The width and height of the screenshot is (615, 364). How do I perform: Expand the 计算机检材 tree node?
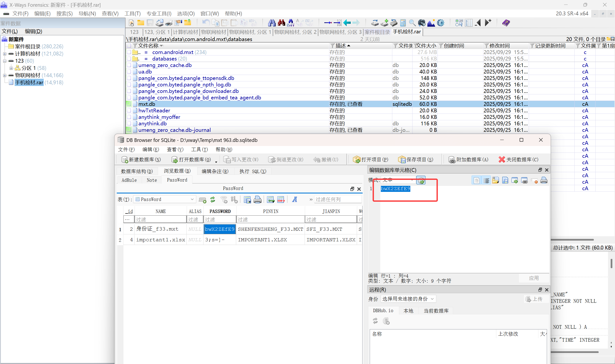tap(5, 54)
